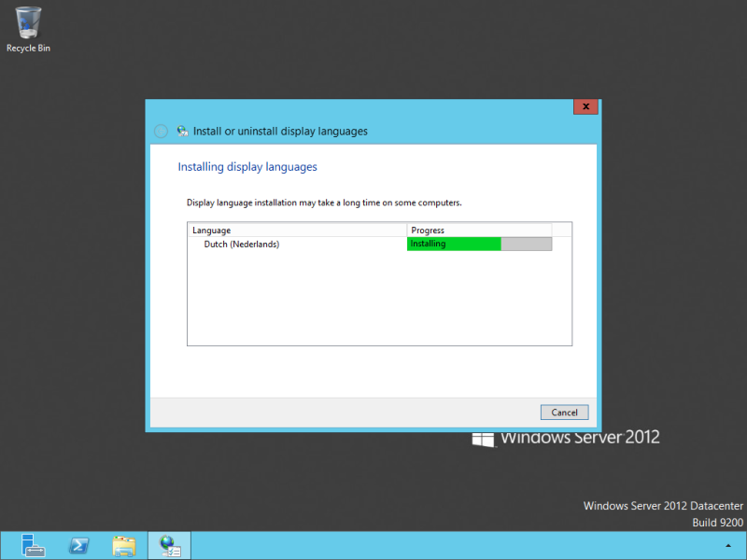This screenshot has width=747, height=560.
Task: Click the globe icon beside the dialog title
Action: [182, 131]
